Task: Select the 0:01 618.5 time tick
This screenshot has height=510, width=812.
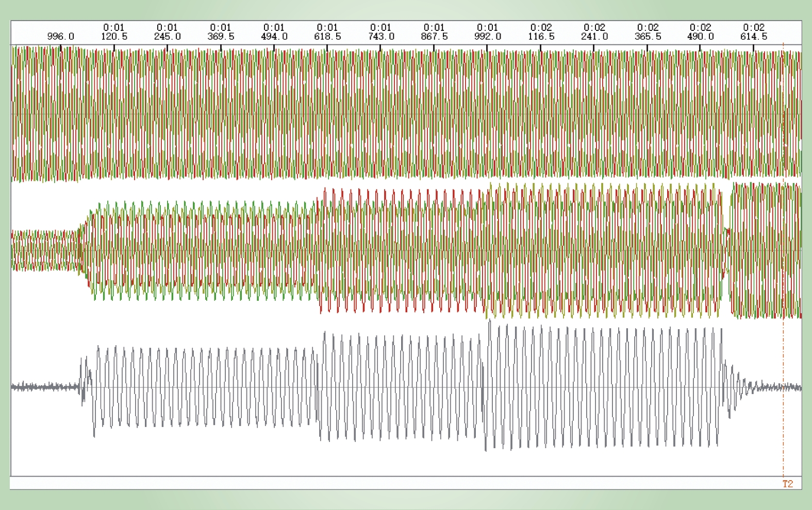Action: coord(327,32)
